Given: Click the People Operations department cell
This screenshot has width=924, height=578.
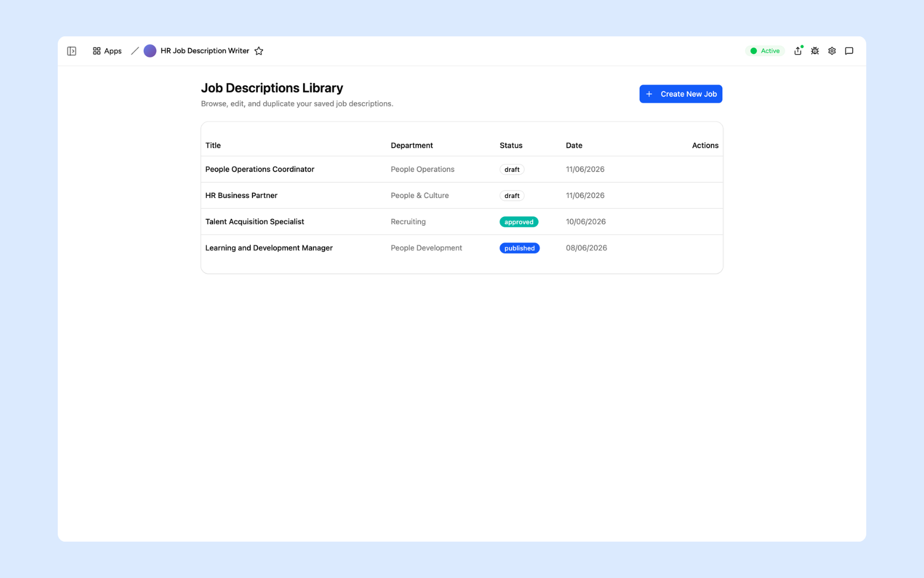Looking at the screenshot, I should pos(422,169).
